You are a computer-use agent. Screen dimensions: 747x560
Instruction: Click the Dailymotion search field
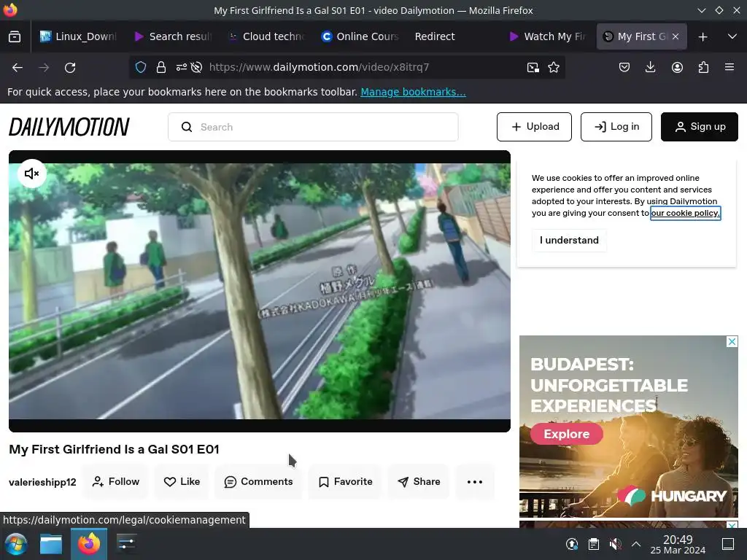coord(313,127)
